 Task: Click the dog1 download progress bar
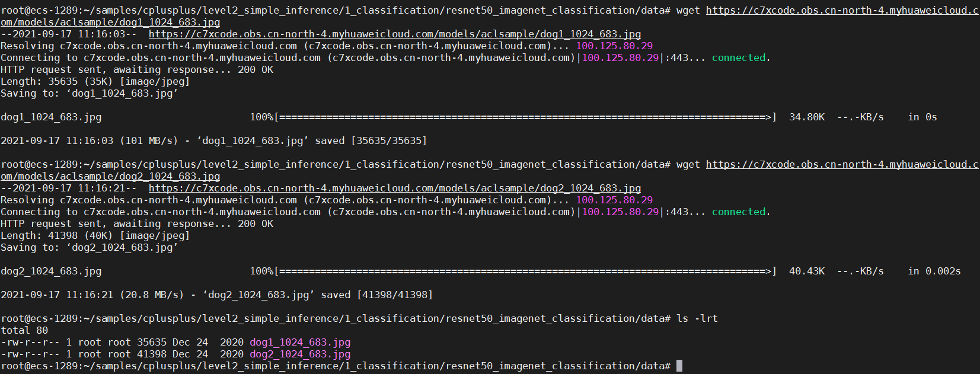tap(525, 117)
